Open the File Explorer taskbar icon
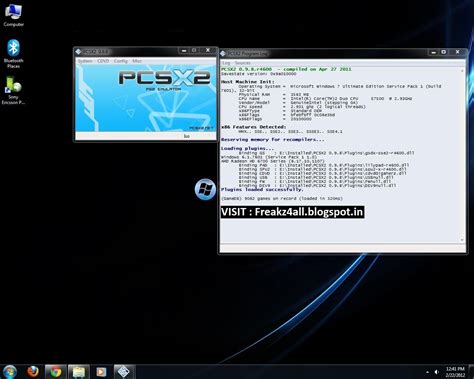Viewport: 474px width, 379px height. pos(79,372)
